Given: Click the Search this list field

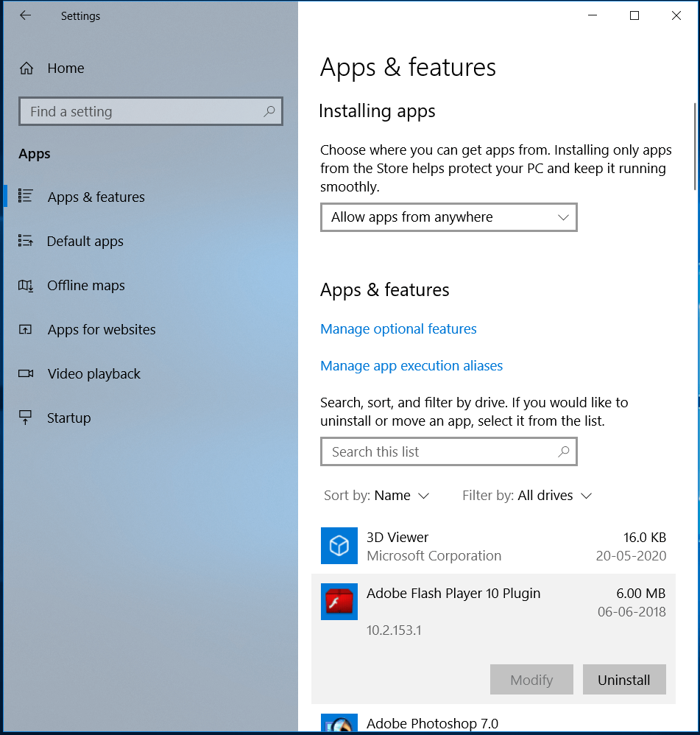Looking at the screenshot, I should tap(448, 451).
